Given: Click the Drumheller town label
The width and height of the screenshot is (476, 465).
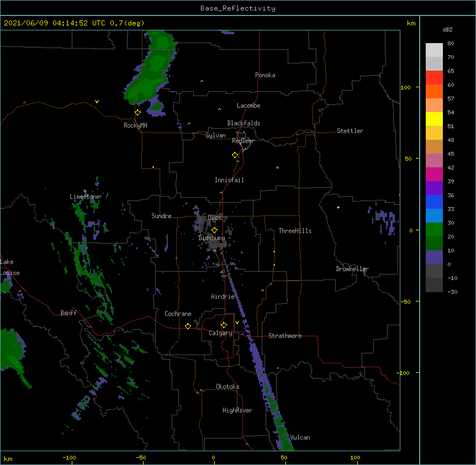Looking at the screenshot, I should [x=352, y=269].
